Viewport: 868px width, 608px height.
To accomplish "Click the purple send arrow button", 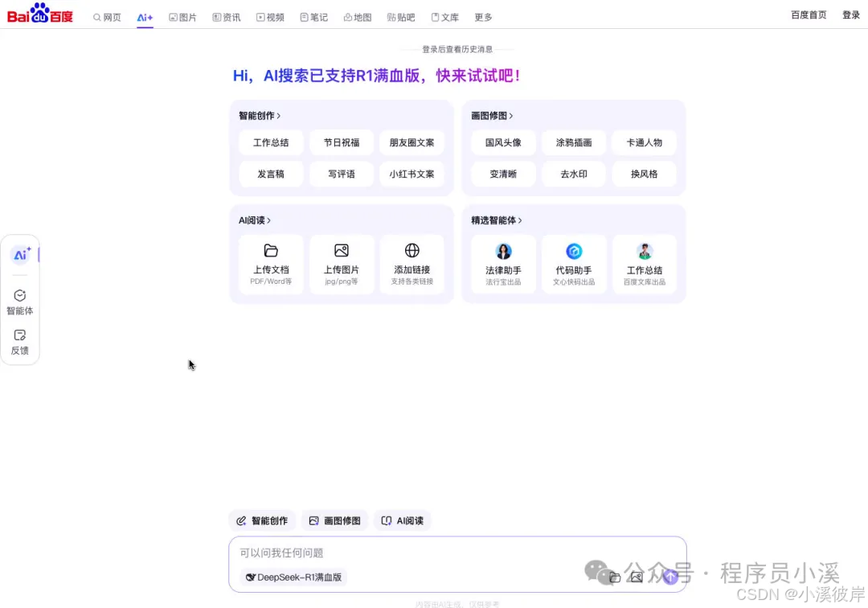I will coord(670,577).
